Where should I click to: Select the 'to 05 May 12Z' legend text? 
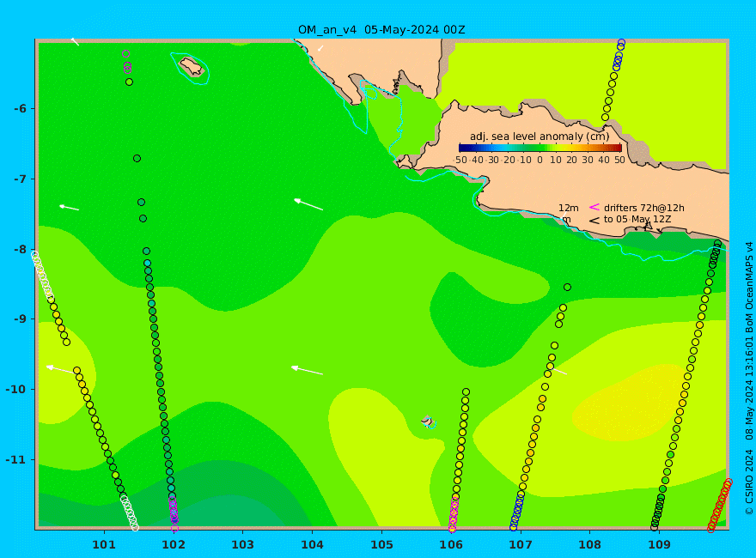[637, 219]
